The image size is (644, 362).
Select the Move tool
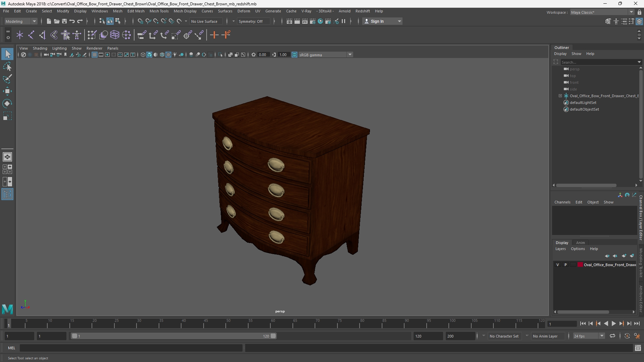click(7, 91)
